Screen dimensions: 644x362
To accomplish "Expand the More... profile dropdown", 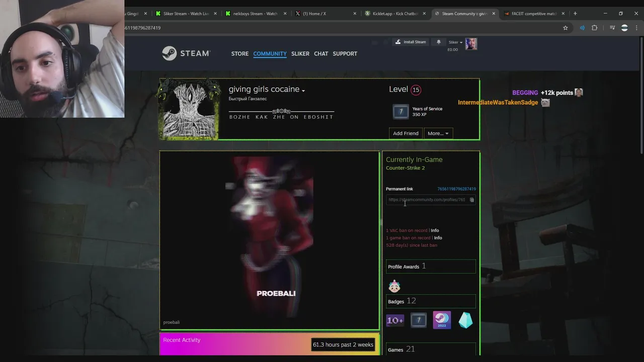I will point(438,133).
